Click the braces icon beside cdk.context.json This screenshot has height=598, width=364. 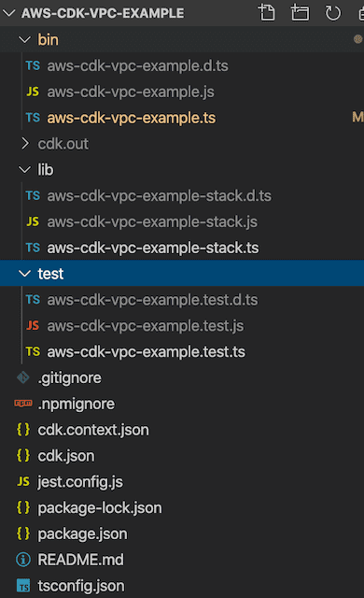coord(23,430)
